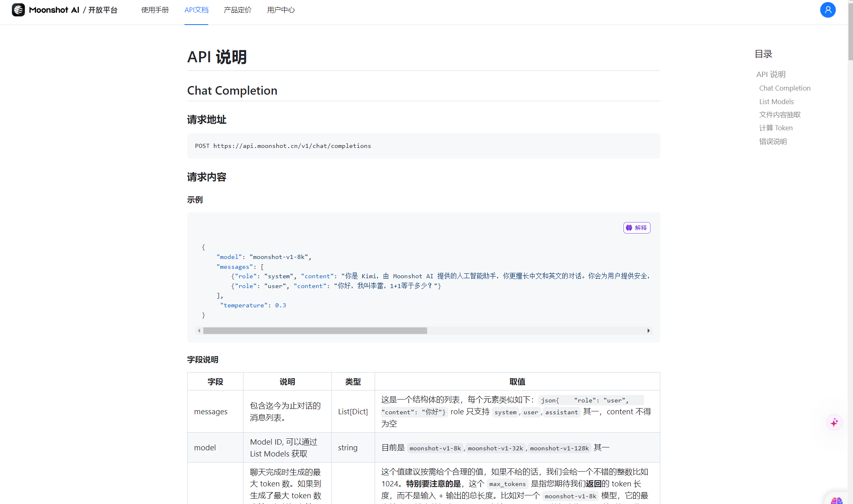Open the sparkle AI assistant floating icon
This screenshot has width=853, height=504.
pos(834,422)
